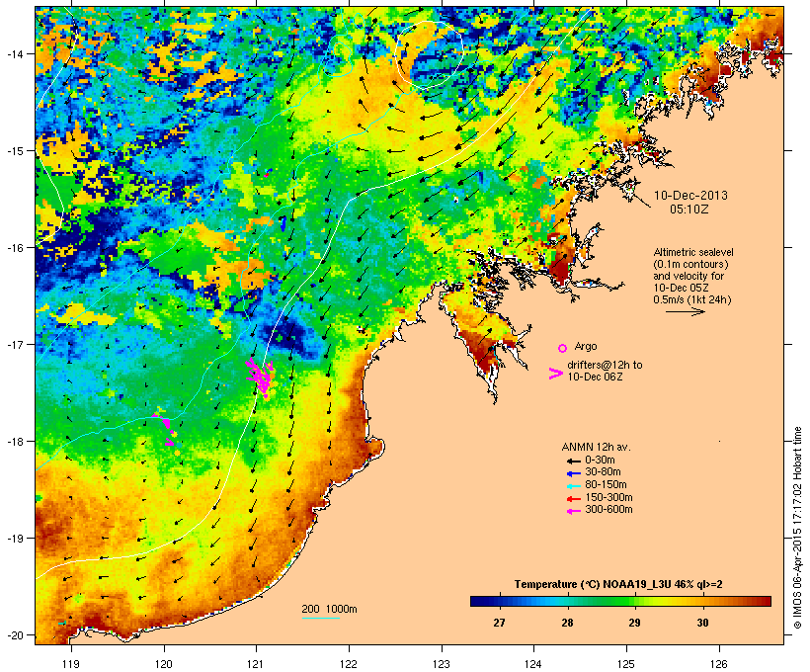Image resolution: width=810 pixels, height=672 pixels.
Task: Click the -19 latitude axis label
Action: click(14, 539)
